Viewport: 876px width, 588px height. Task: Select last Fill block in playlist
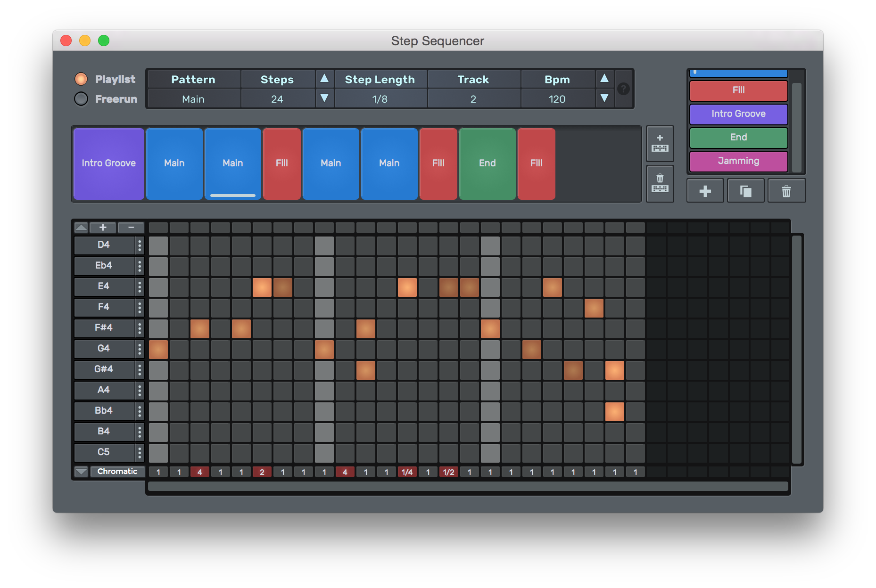537,163
